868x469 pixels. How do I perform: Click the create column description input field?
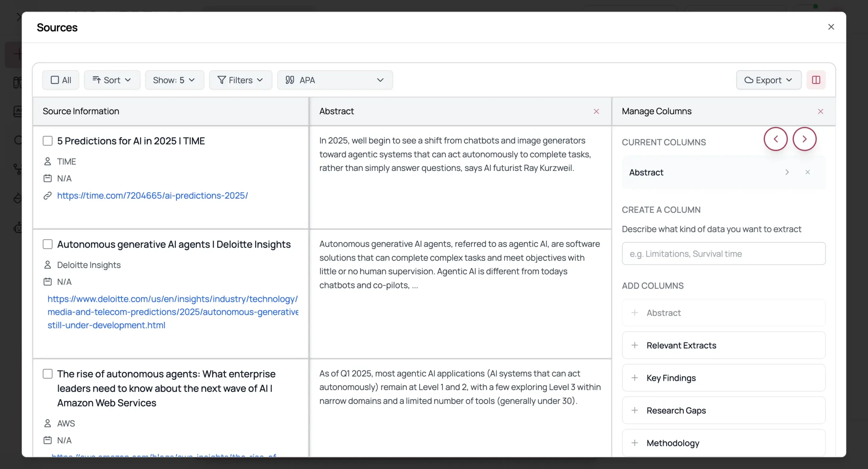coord(723,254)
